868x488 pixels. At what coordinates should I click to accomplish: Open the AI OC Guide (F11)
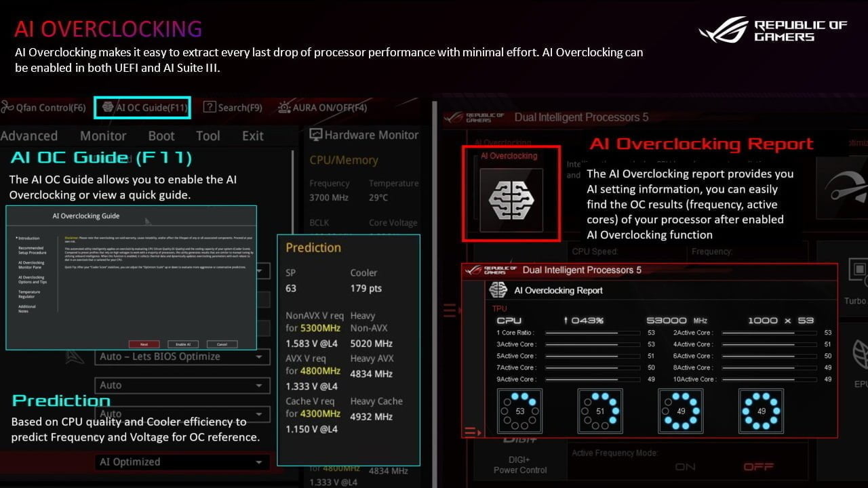click(x=143, y=107)
